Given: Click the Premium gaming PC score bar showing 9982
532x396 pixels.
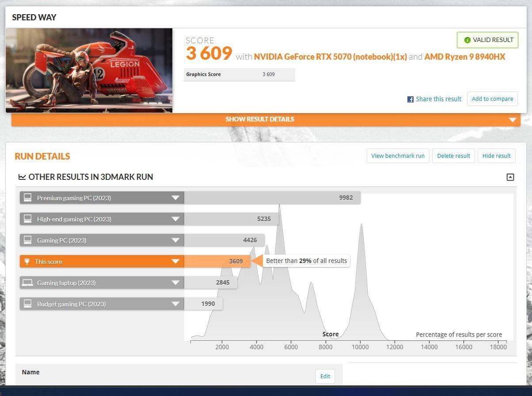Looking at the screenshot, I should (x=272, y=198).
